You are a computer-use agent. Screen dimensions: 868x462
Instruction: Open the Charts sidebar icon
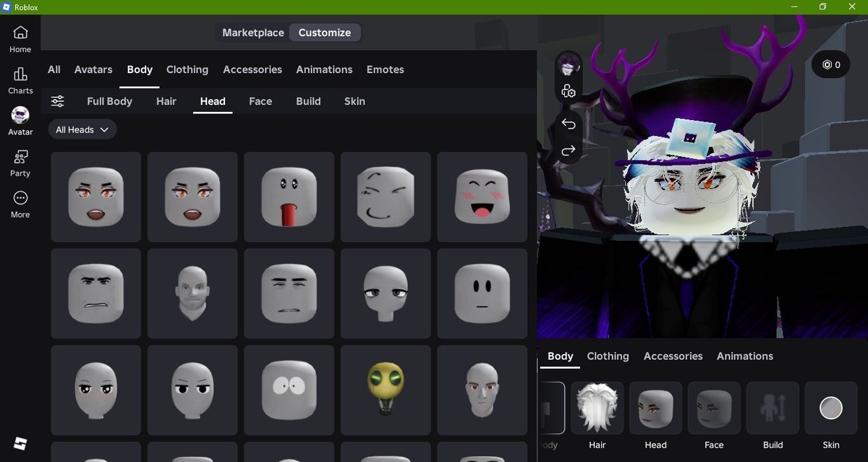(20, 80)
